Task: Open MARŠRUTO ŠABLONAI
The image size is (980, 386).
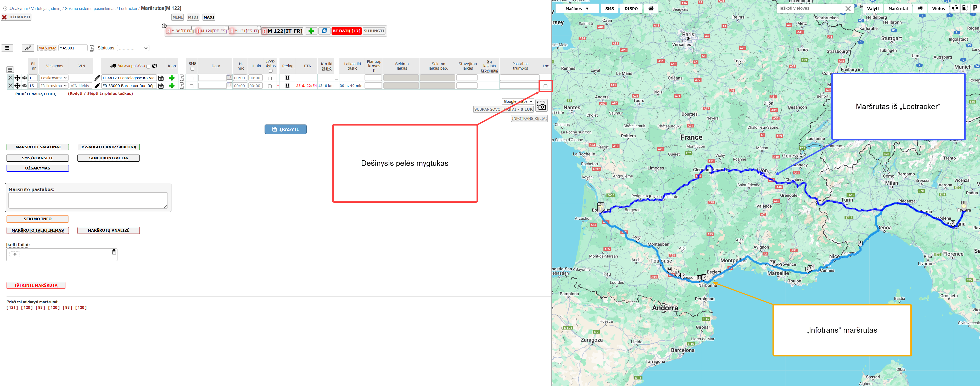Action: click(x=38, y=147)
